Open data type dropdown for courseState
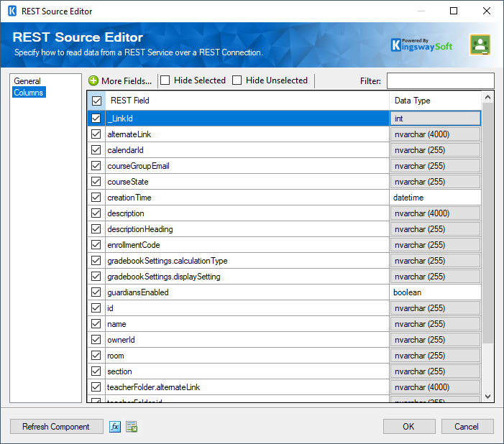 coord(435,182)
